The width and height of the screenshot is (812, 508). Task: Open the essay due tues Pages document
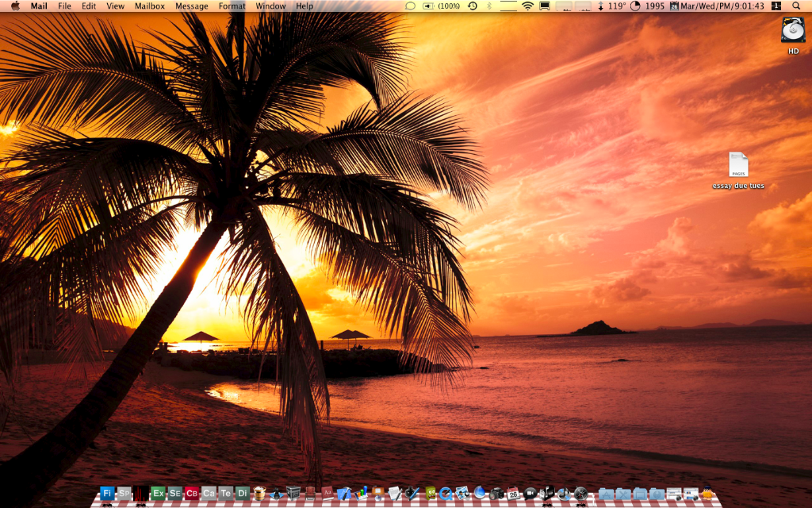pos(738,165)
